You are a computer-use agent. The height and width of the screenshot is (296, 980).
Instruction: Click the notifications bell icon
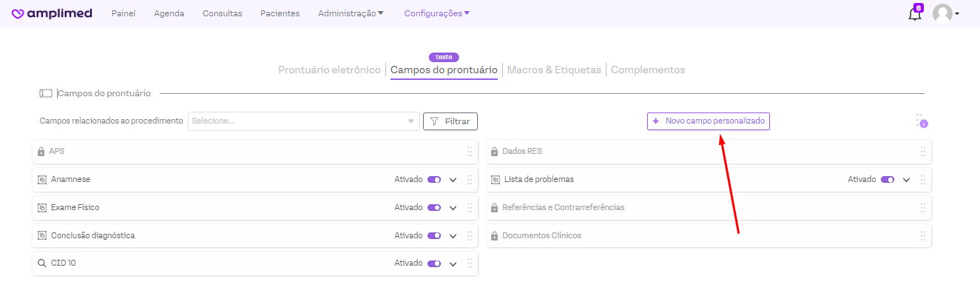(915, 14)
